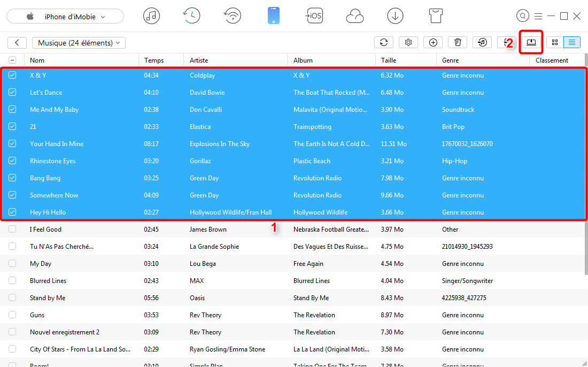The height and width of the screenshot is (367, 588).
Task: Go back with the left arrow button
Action: 17,43
